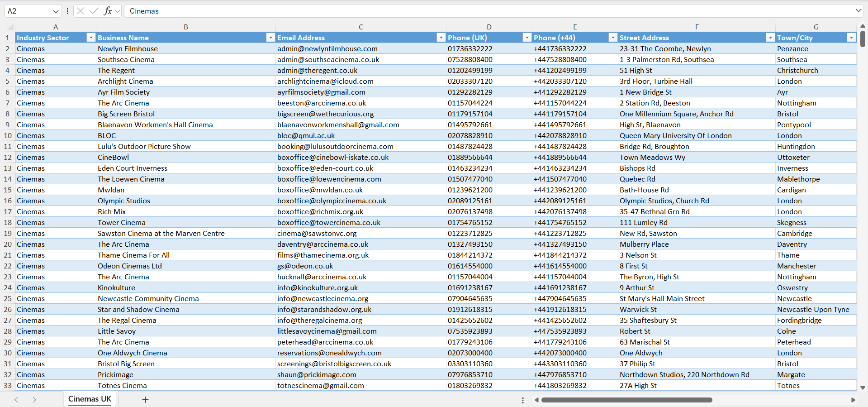The width and height of the screenshot is (868, 407).
Task: Select column G header
Action: point(816,27)
